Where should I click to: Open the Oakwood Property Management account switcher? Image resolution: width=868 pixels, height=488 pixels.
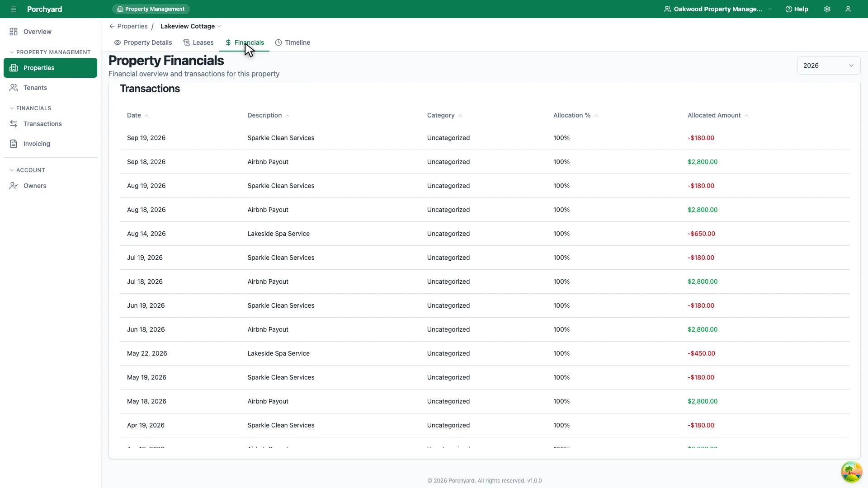point(718,9)
